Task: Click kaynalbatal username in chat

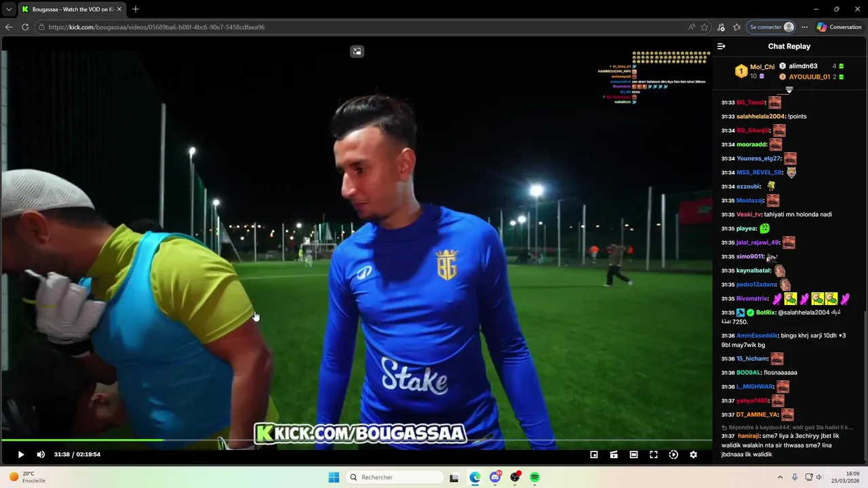Action: pyautogui.click(x=753, y=270)
